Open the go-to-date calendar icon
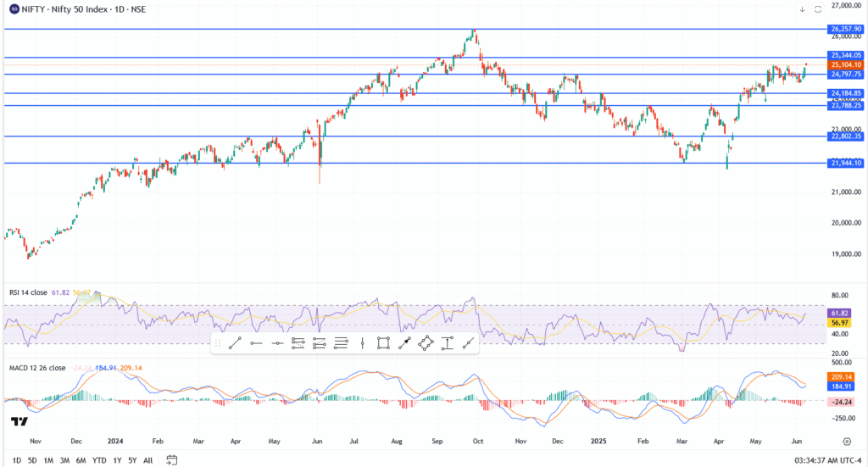 tap(172, 460)
